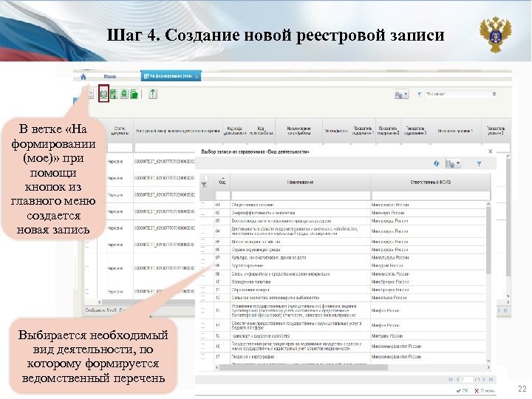Click the main grid vertical scrollbar
This screenshot has height=399, width=532.
508,217
